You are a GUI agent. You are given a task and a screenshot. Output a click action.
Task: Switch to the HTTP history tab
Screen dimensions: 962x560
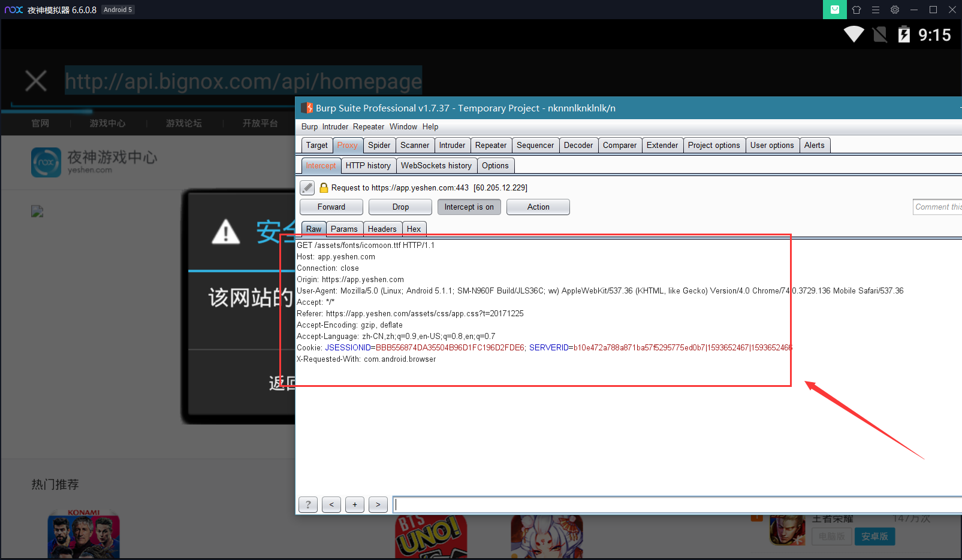click(368, 165)
